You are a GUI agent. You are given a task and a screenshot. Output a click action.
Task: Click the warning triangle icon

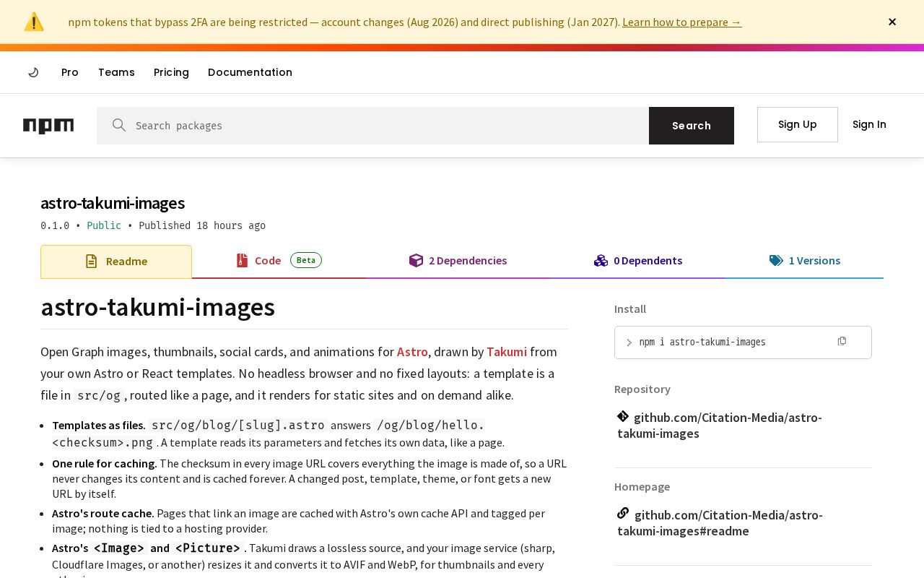pos(34,22)
